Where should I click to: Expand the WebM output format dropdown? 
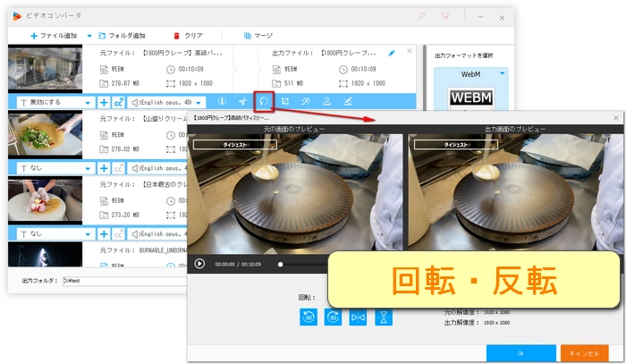(503, 72)
